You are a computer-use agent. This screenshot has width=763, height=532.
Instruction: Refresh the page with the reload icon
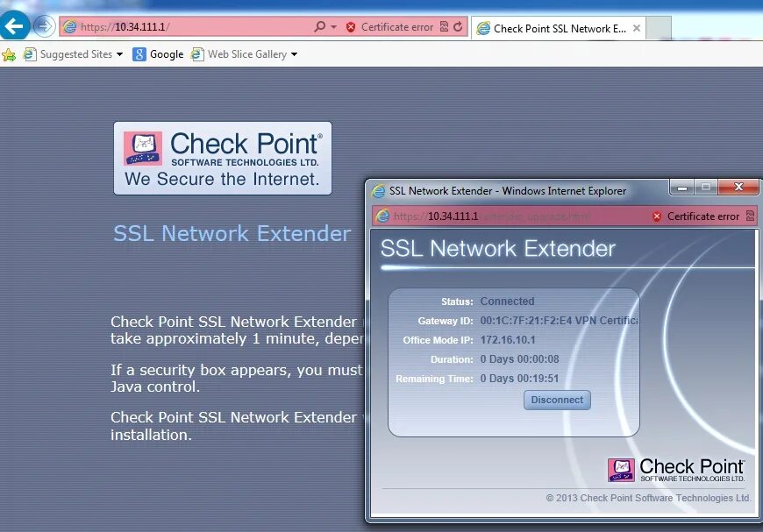[x=458, y=26]
